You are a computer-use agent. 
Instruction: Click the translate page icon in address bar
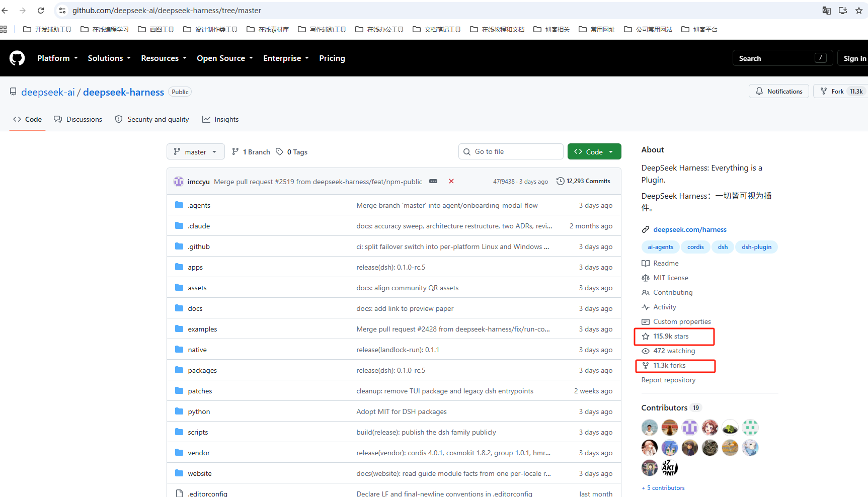click(826, 10)
